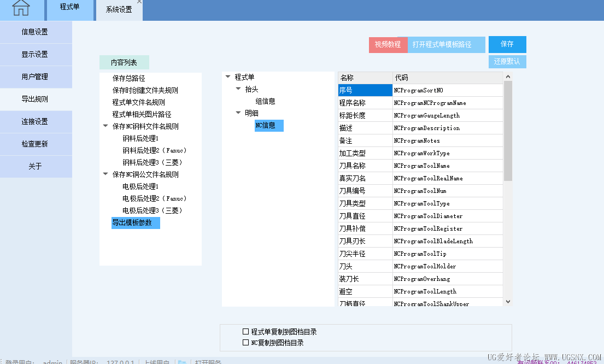Open 用户管理 in the left sidebar
The image size is (604, 364).
[36, 77]
